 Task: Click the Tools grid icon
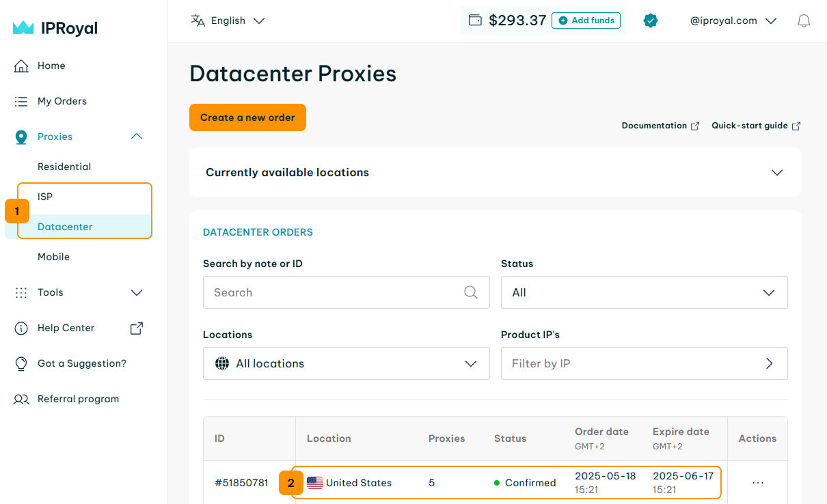pos(21,292)
